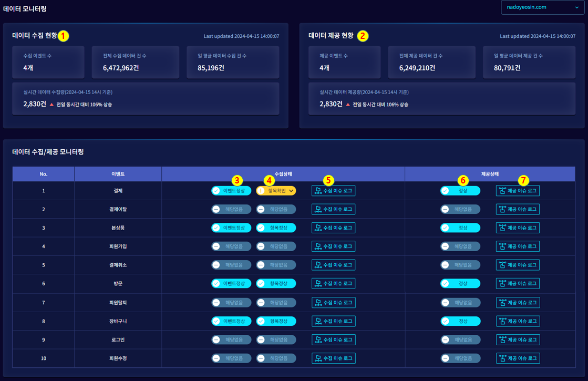Select the 6,249,210건 total provided value
This screenshot has height=381, width=588.
click(x=417, y=68)
